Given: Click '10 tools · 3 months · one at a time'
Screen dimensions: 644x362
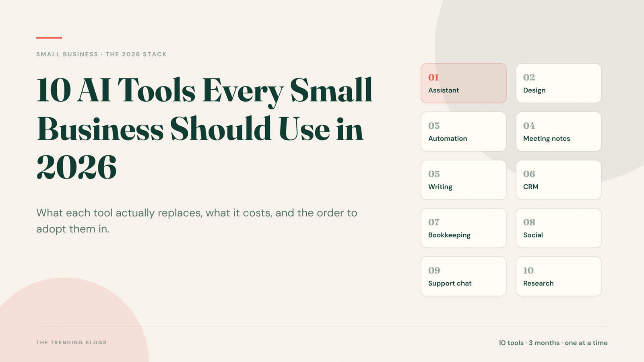Looking at the screenshot, I should pyautogui.click(x=553, y=343).
